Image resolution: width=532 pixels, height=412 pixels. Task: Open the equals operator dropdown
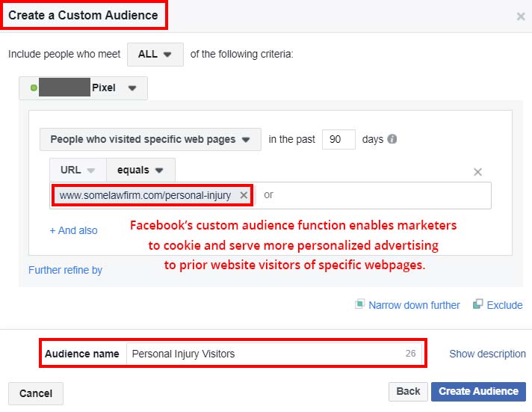pyautogui.click(x=140, y=170)
